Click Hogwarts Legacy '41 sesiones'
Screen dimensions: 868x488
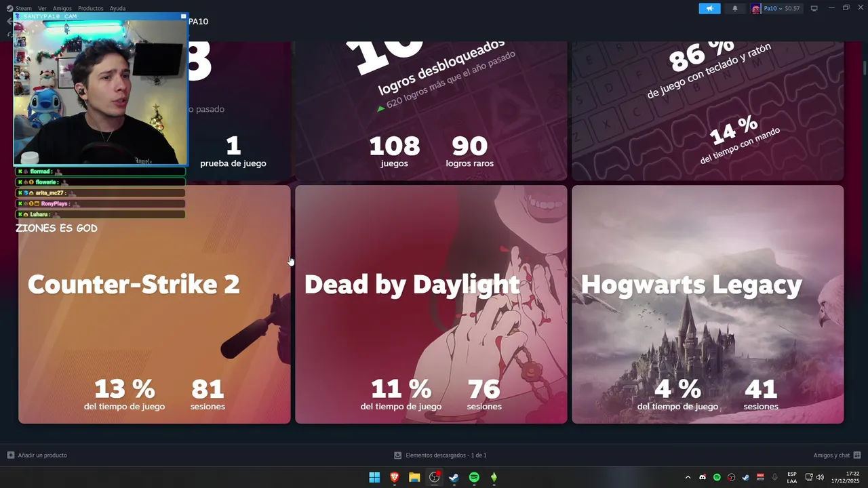[761, 394]
